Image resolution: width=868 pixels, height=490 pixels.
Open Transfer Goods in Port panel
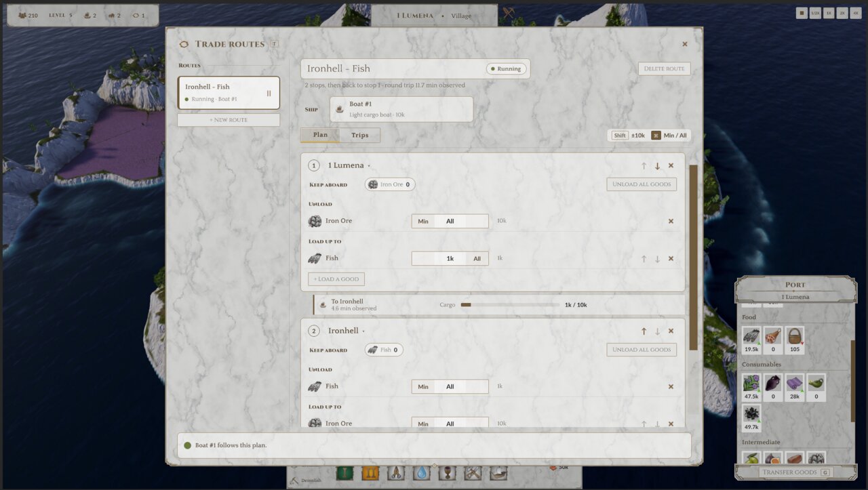[795, 472]
